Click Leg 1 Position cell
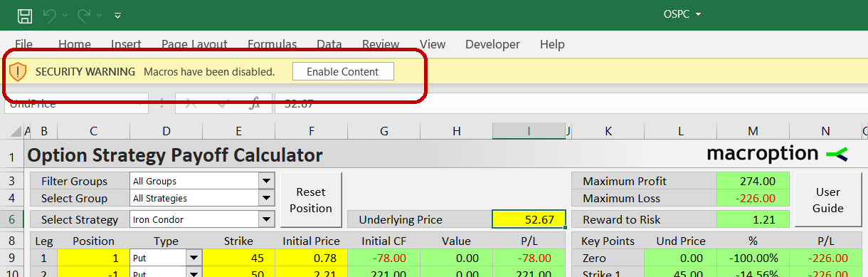 93,258
